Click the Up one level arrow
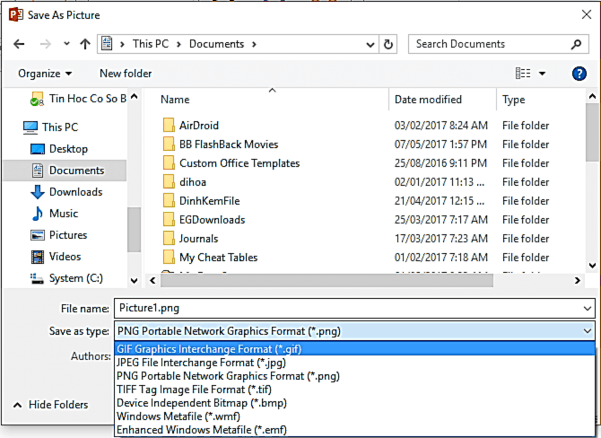The width and height of the screenshot is (601, 438). (x=85, y=45)
